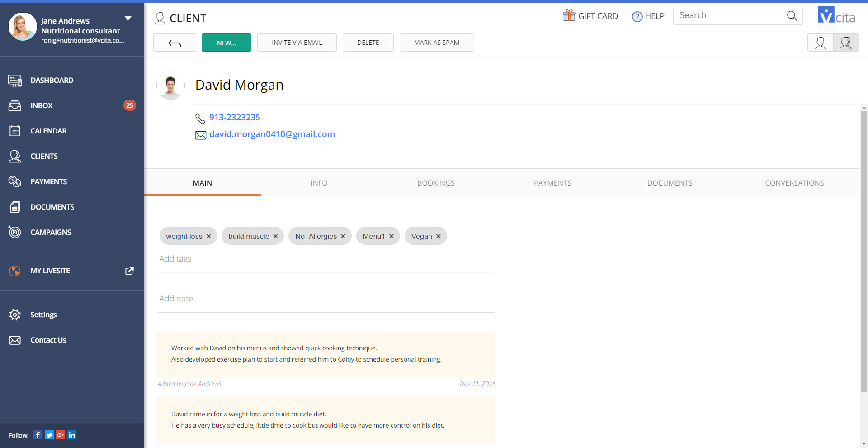Open the HELP link text
This screenshot has width=868, height=448.
tap(655, 16)
